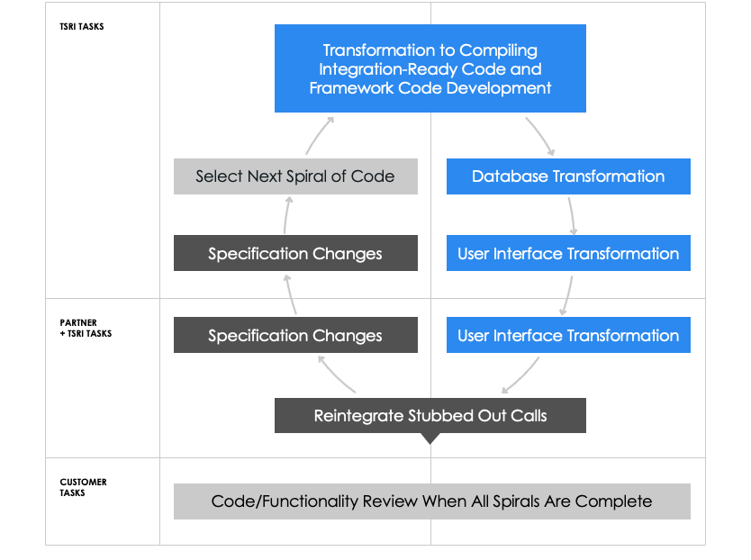Click the arrow from Reintegrate Stubbed Out Calls to Specification Changes
Screen dimensions: 751x560
coord(338,375)
